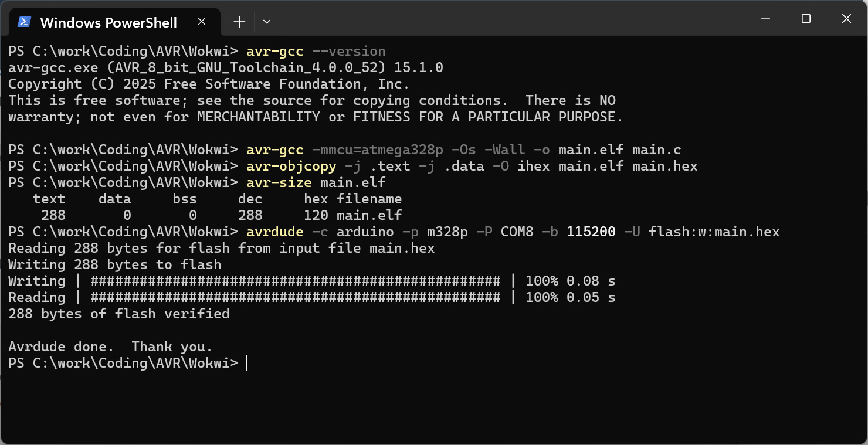Minimize the terminal window
The image size is (868, 445).
click(x=765, y=19)
